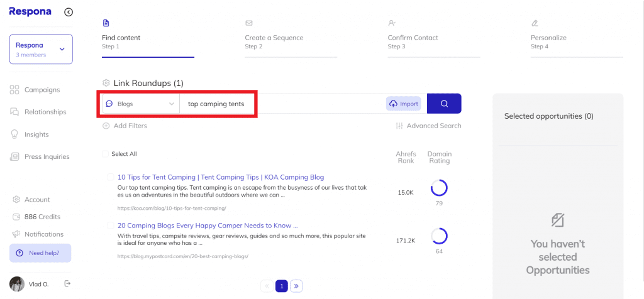Open the Insights page
Screen dimensions: 644x299
tap(36, 134)
